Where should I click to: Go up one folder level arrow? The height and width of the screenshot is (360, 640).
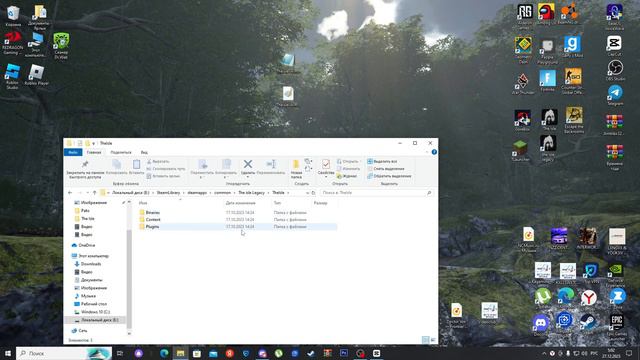pyautogui.click(x=94, y=193)
